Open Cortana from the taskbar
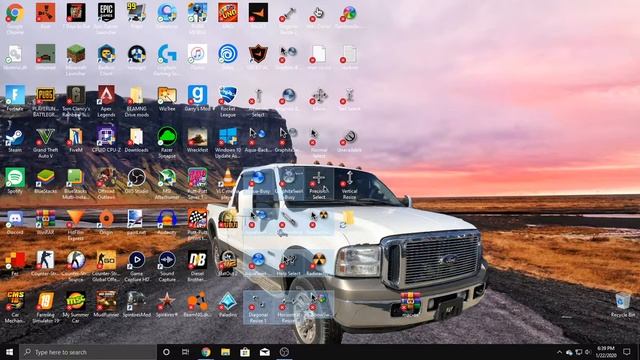Screen dimensions: 640x360 point(166,352)
